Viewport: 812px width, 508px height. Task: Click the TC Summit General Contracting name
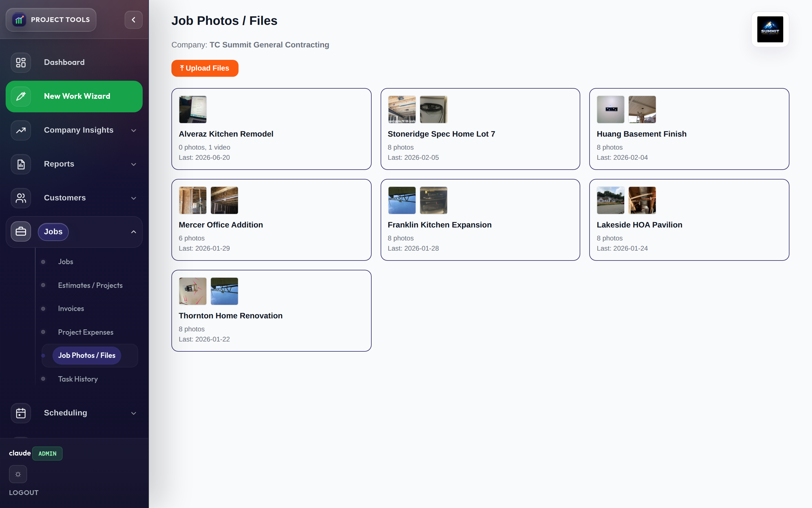tap(269, 45)
